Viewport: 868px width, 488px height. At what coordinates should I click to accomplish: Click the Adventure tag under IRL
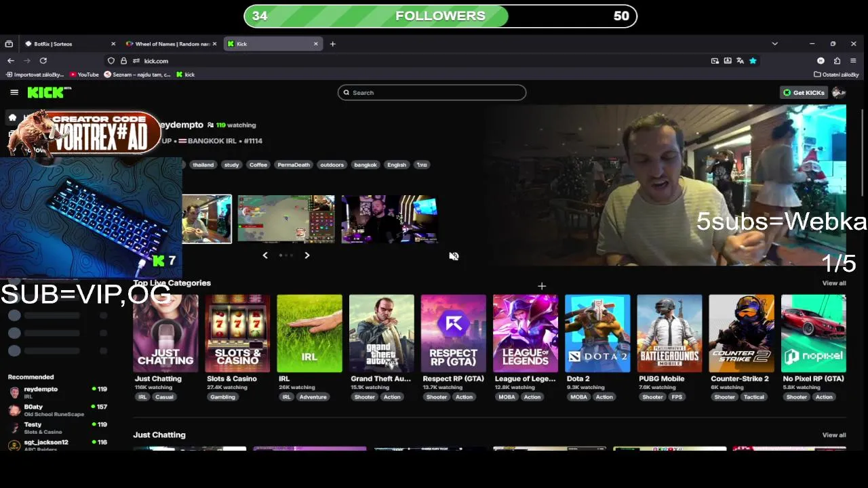point(313,397)
